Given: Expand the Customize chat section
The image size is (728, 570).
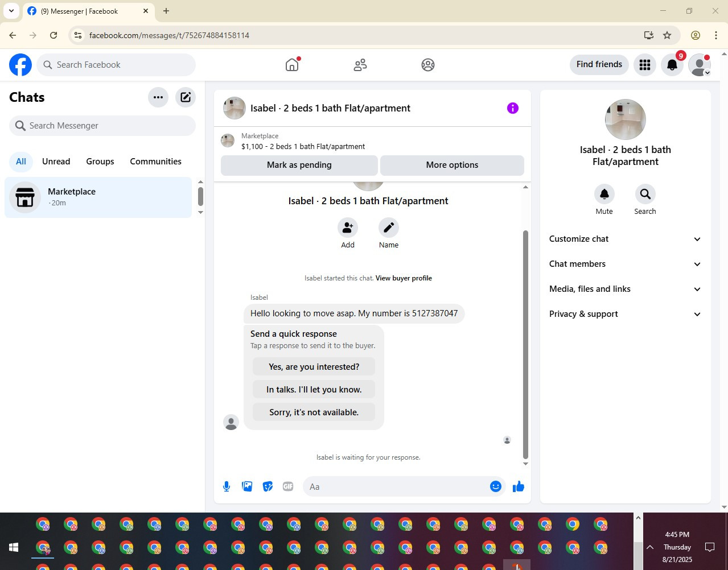Looking at the screenshot, I should tap(626, 239).
